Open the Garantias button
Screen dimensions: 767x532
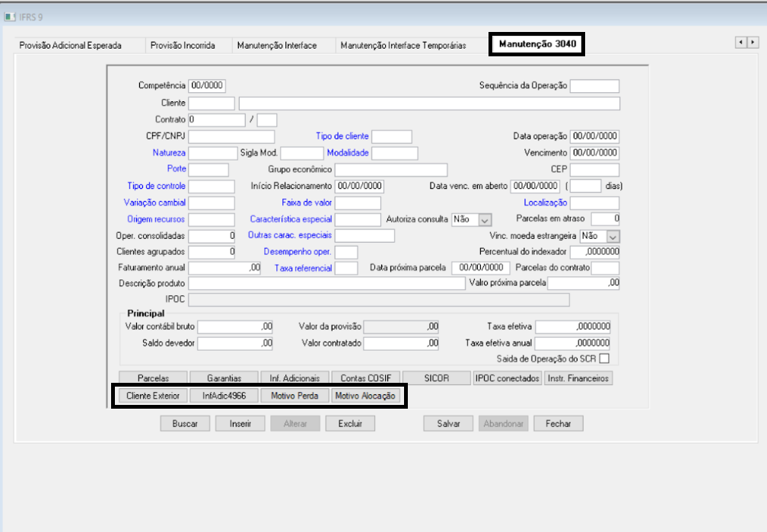(x=224, y=377)
